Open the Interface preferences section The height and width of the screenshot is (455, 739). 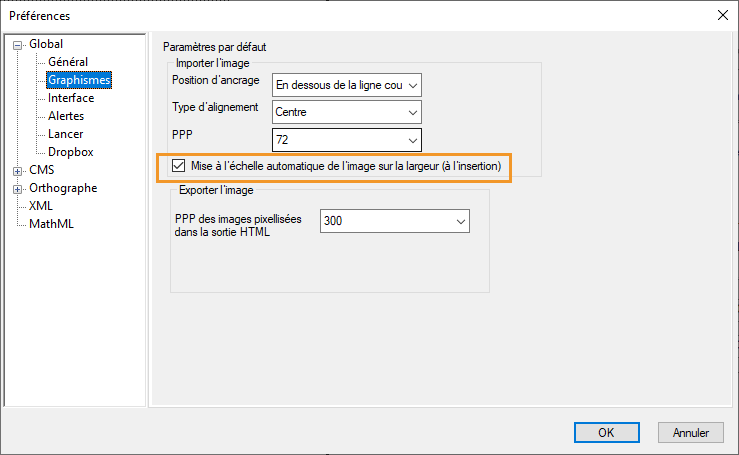(x=71, y=98)
